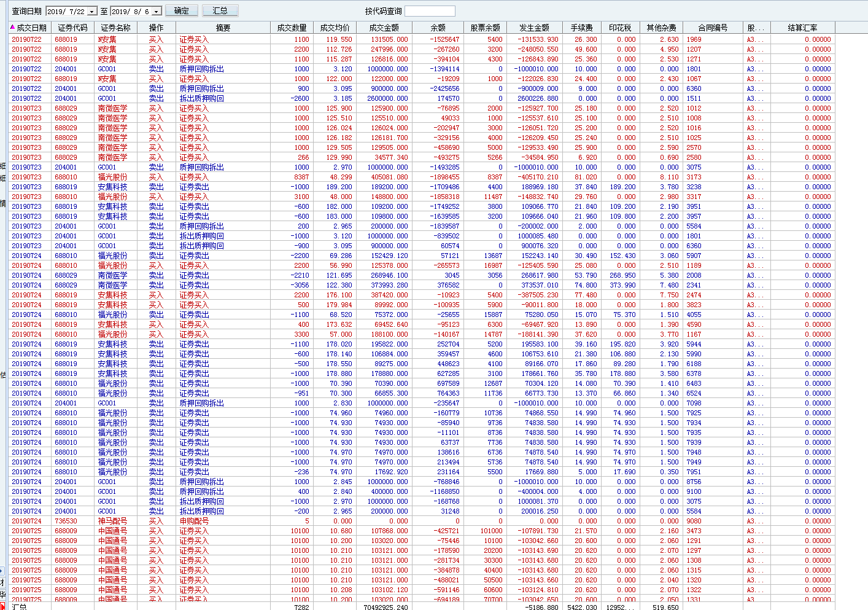Click the 发生金额 column header

[534, 28]
